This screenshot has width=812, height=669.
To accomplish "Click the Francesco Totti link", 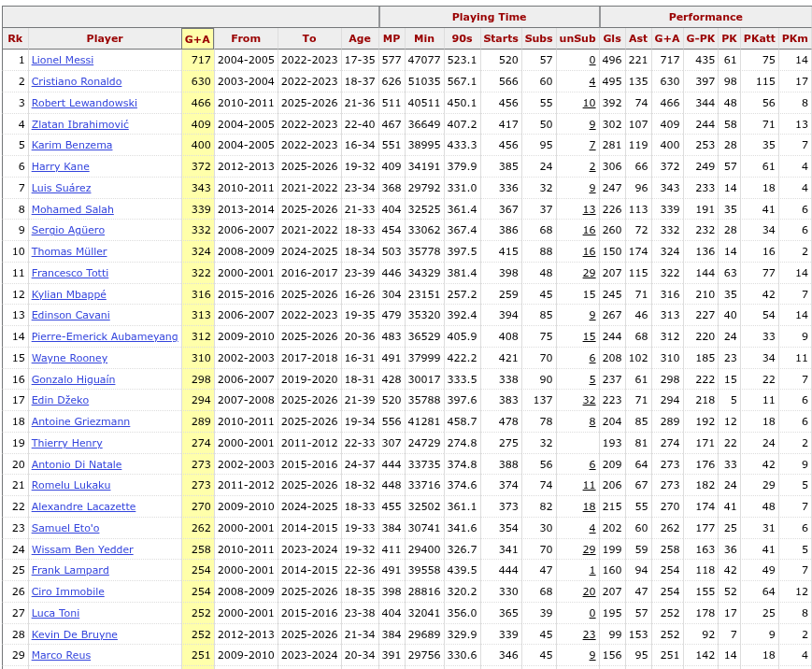I will 70,273.
